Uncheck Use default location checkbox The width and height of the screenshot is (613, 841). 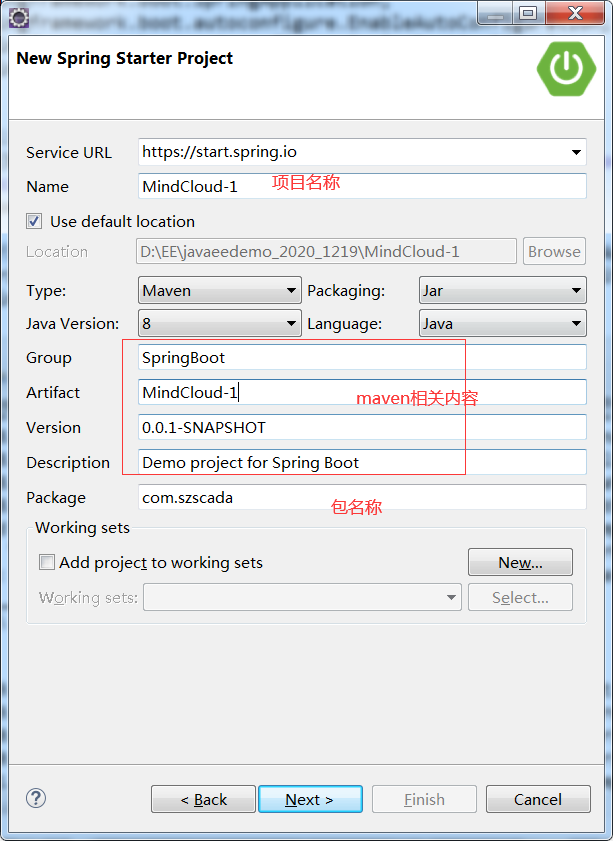[x=34, y=221]
